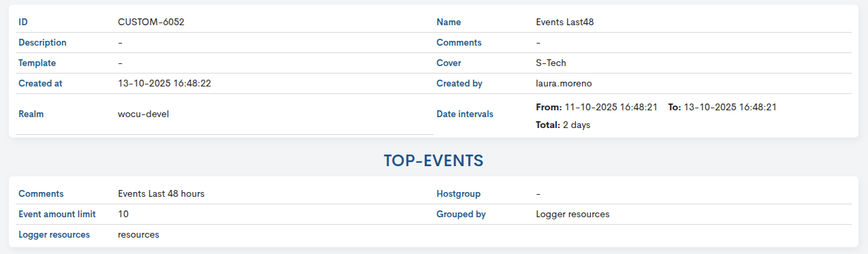Image resolution: width=868 pixels, height=254 pixels.
Task: Select cover value S-Tech
Action: tap(551, 63)
